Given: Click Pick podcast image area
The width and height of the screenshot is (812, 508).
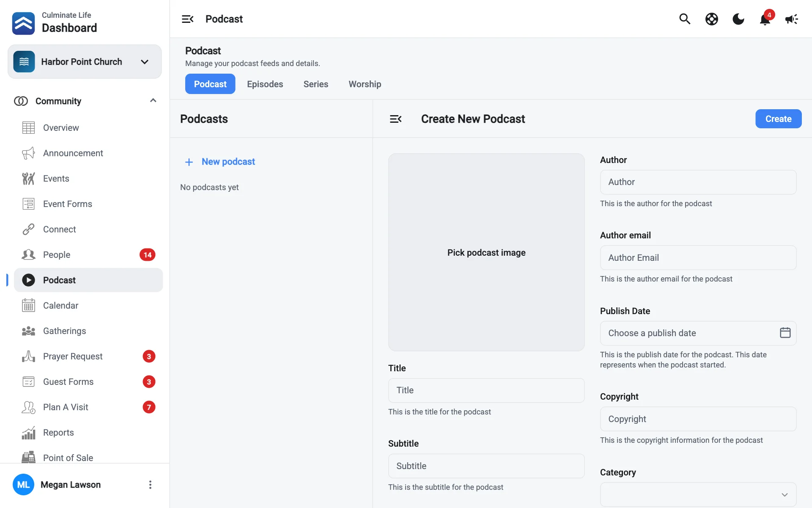Looking at the screenshot, I should tap(486, 252).
